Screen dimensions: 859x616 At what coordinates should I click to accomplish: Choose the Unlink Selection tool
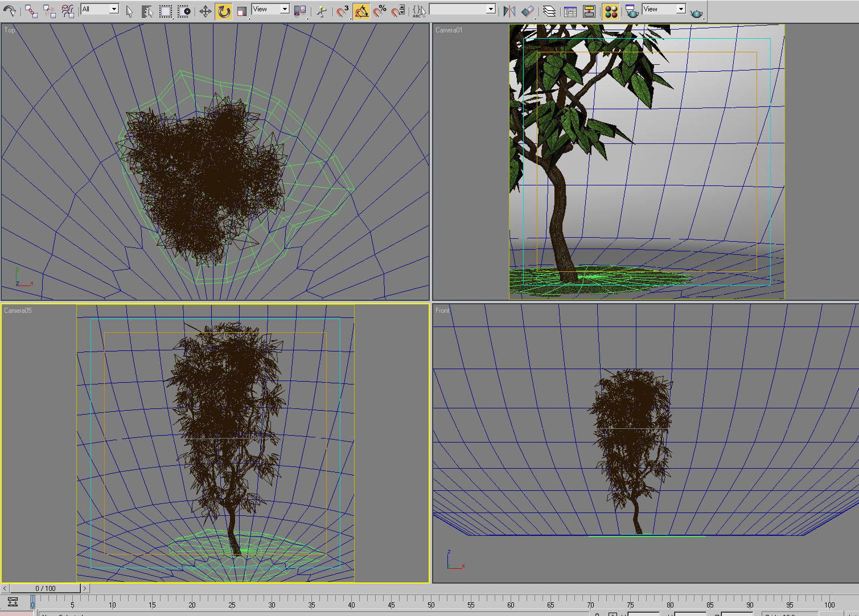tap(50, 11)
